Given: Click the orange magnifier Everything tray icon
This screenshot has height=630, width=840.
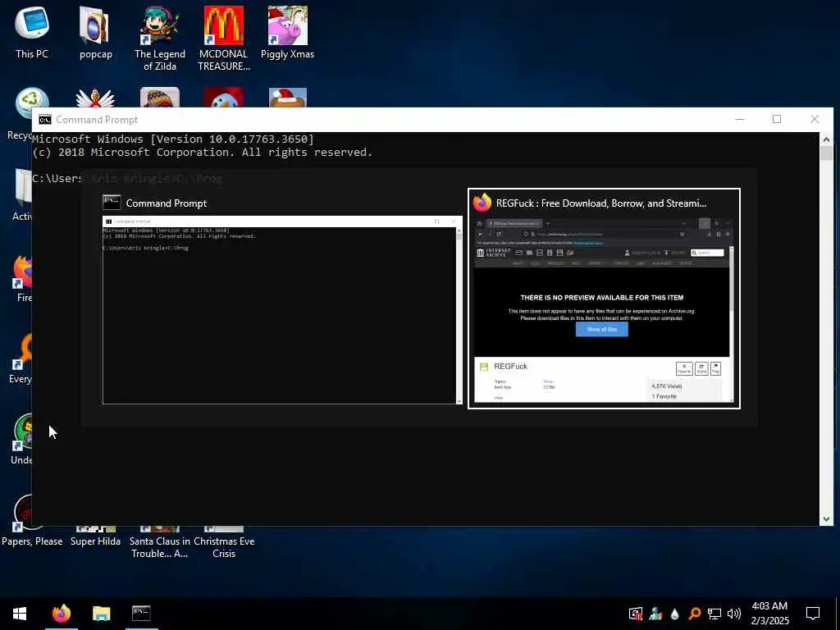Looking at the screenshot, I should (694, 614).
